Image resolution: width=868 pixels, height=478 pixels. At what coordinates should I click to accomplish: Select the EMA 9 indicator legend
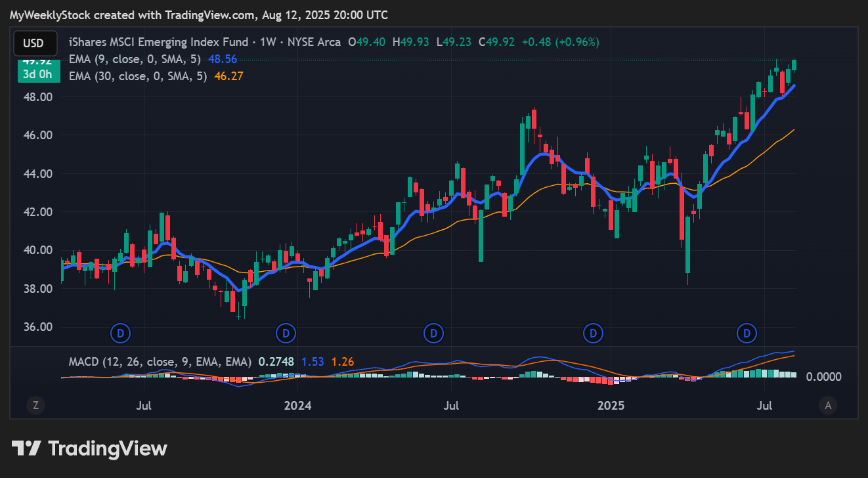click(x=135, y=59)
